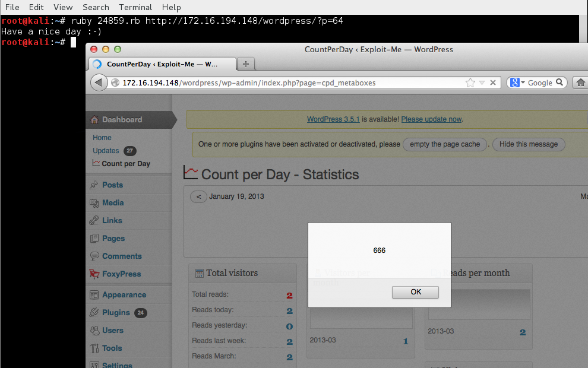The width and height of the screenshot is (588, 368).
Task: Open the Home link under Dashboard
Action: (102, 138)
